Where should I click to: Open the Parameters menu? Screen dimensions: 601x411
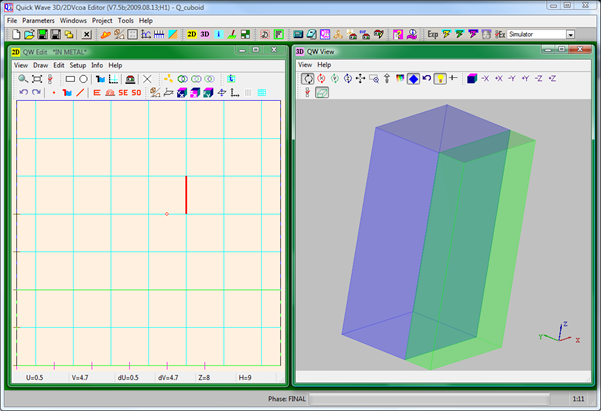click(39, 20)
